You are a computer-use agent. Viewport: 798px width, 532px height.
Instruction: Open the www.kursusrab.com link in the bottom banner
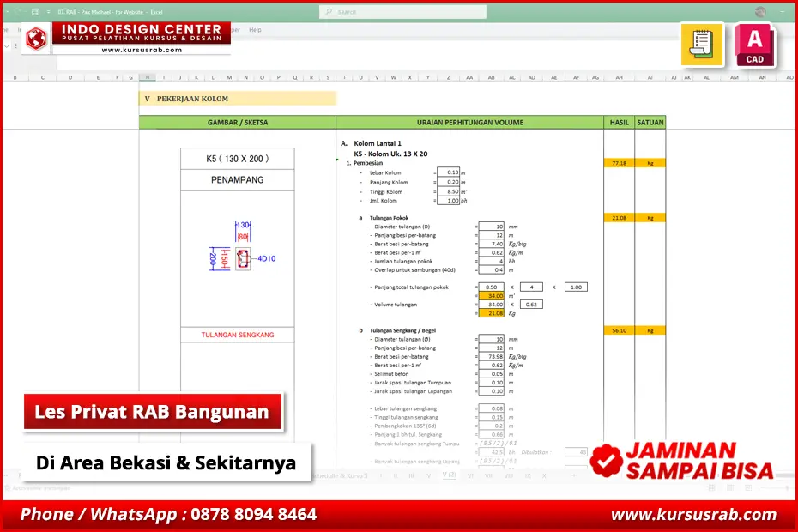(x=693, y=515)
